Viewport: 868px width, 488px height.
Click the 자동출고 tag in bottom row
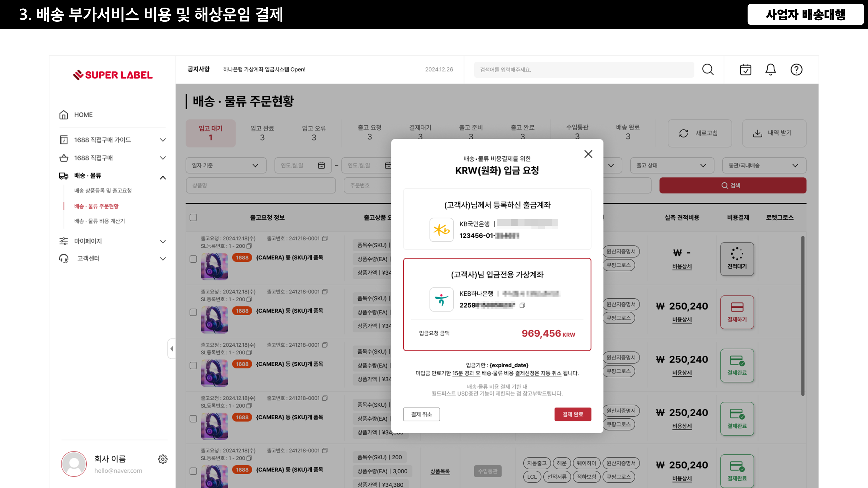click(x=537, y=463)
